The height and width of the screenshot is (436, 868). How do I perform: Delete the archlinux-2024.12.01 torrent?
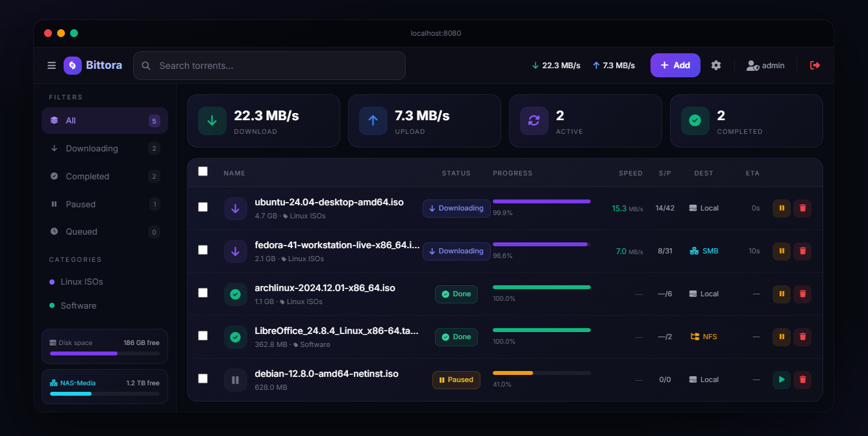[802, 294]
